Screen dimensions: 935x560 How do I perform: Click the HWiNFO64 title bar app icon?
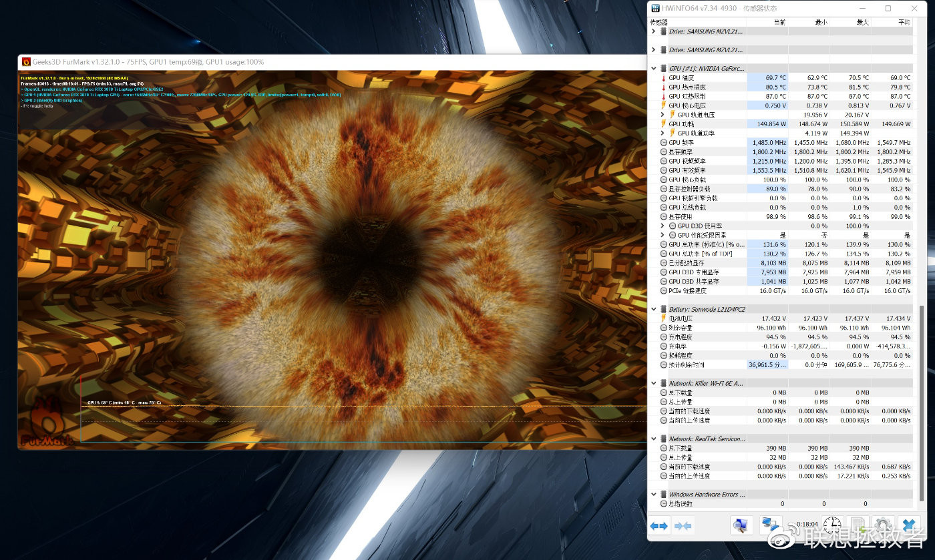(657, 9)
